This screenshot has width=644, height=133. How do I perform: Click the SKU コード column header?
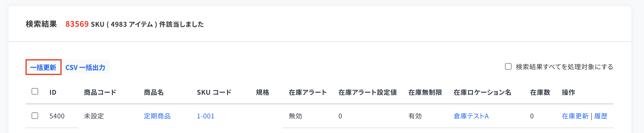click(214, 92)
